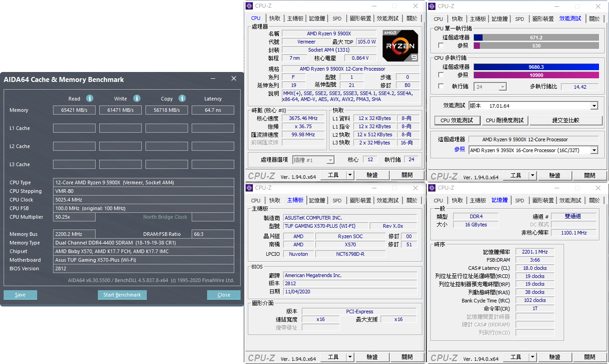Click 驗證 button in CPU-Z memory window
The width and height of the screenshot is (609, 364).
[555, 357]
